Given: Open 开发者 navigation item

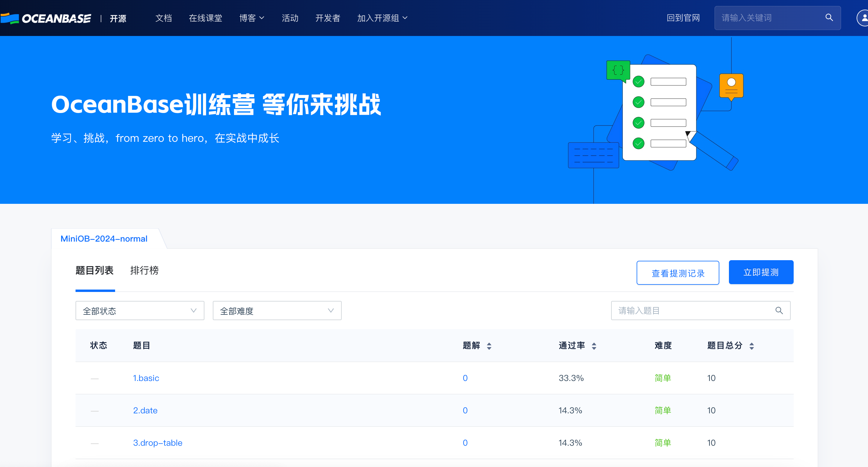Looking at the screenshot, I should [328, 18].
